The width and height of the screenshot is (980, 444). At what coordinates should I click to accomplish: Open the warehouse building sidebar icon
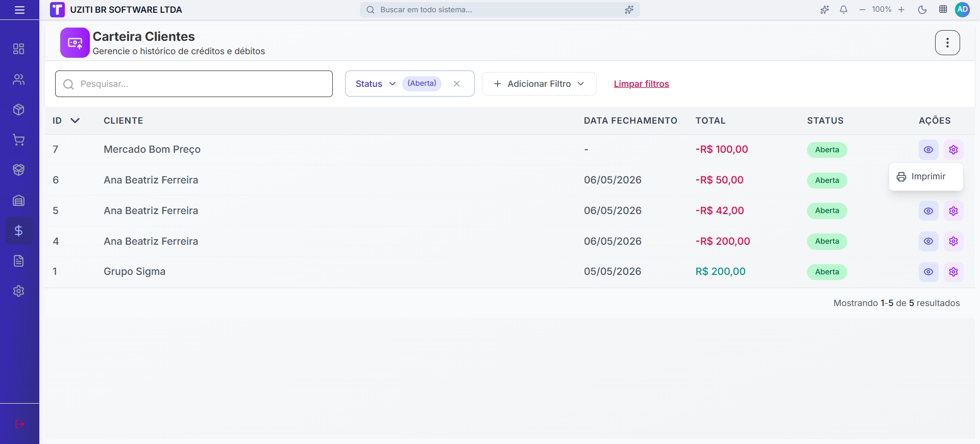[19, 200]
